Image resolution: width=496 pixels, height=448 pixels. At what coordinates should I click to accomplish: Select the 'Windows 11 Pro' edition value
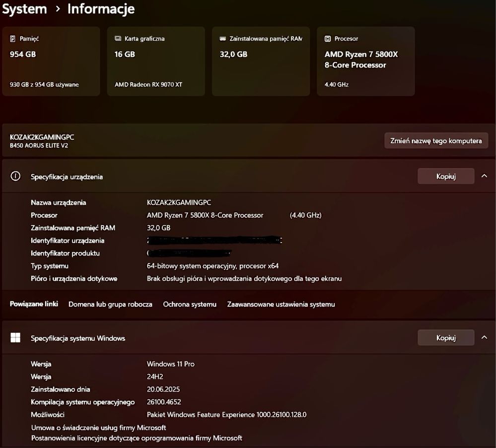[x=170, y=364]
